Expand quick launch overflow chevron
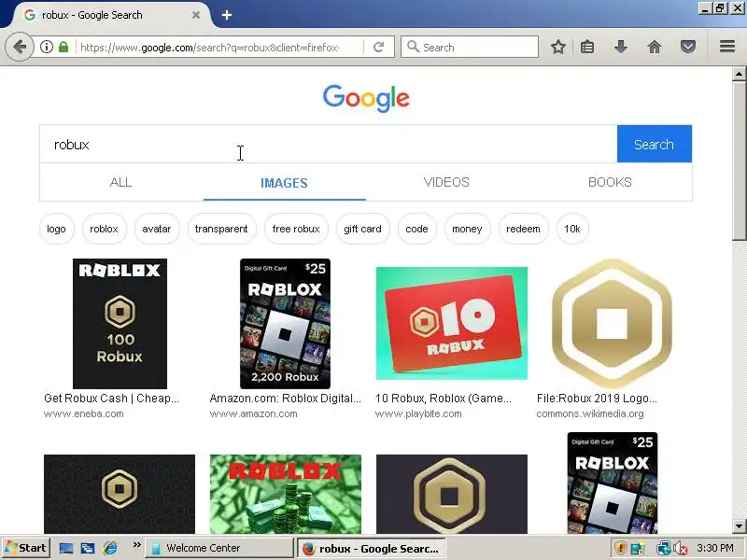Screen dimensions: 747x560 (136, 545)
